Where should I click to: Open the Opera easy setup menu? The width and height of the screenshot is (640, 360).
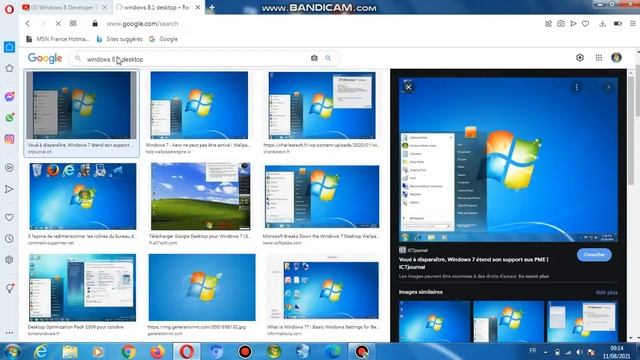pyautogui.click(x=632, y=24)
